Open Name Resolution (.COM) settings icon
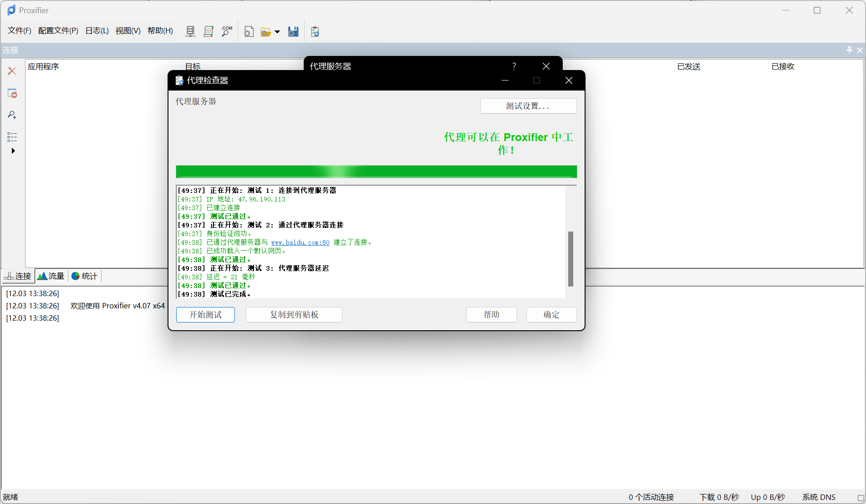Viewport: 866px width, 504px height. pyautogui.click(x=227, y=31)
